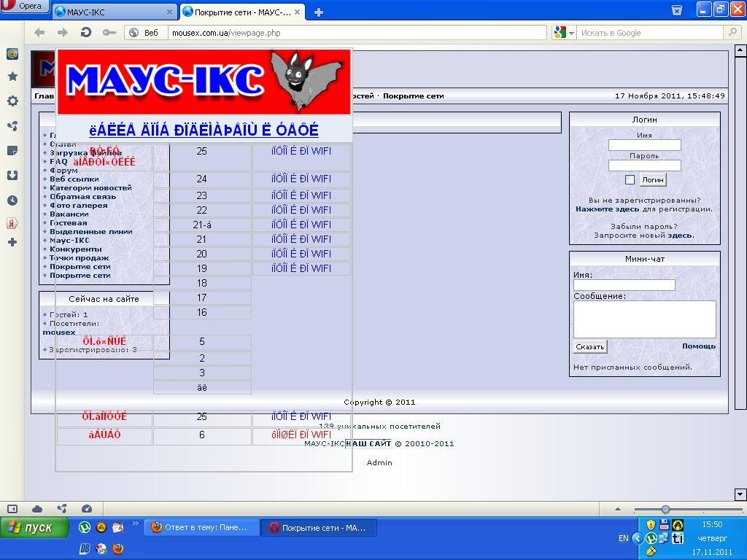Open the пуск Start menu
Image resolution: width=747 pixels, height=560 pixels.
(x=34, y=528)
